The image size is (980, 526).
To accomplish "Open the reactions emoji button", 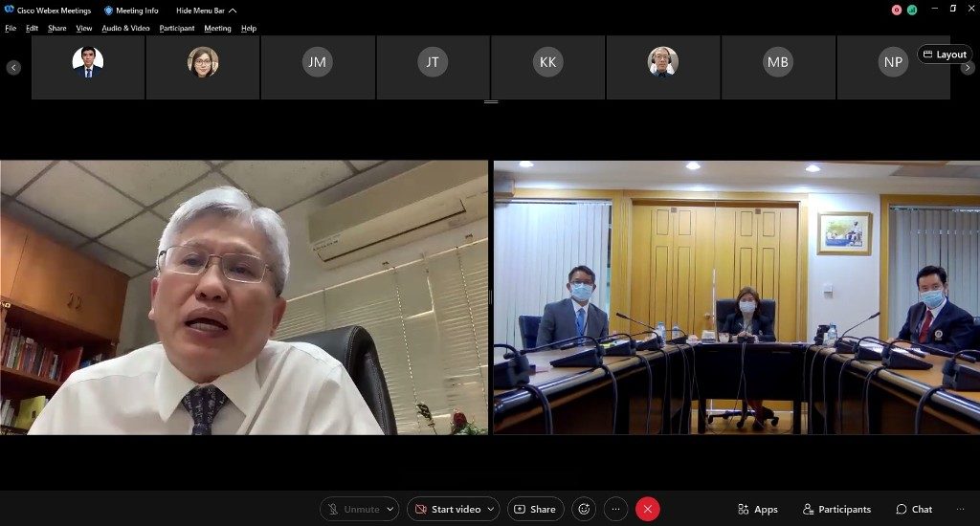I will (584, 510).
